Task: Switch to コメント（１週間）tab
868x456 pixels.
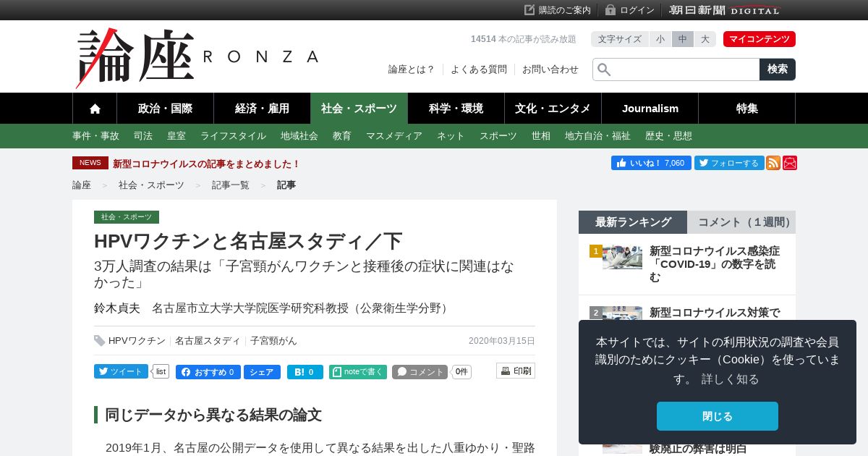Action: [x=741, y=222]
